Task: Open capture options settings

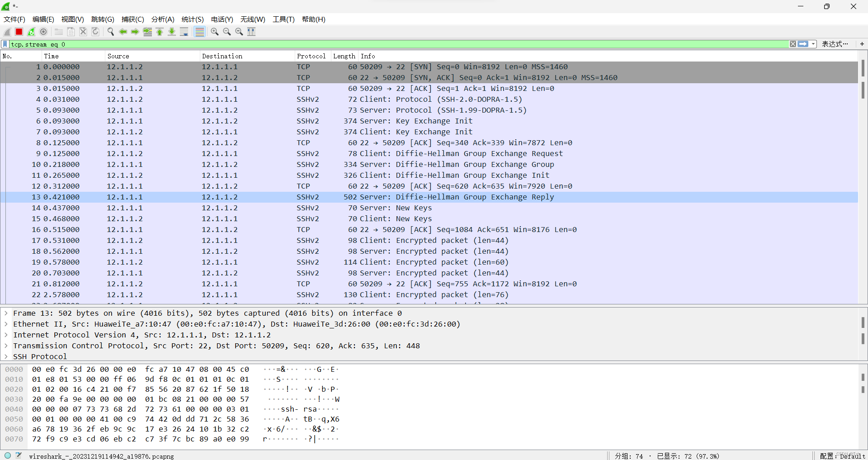Action: [43, 32]
